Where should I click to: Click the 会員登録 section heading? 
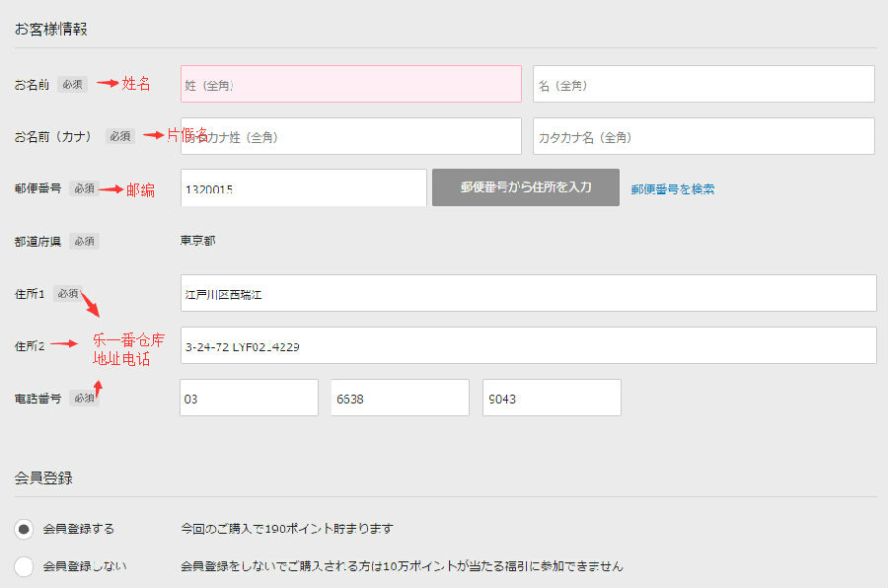click(x=43, y=478)
